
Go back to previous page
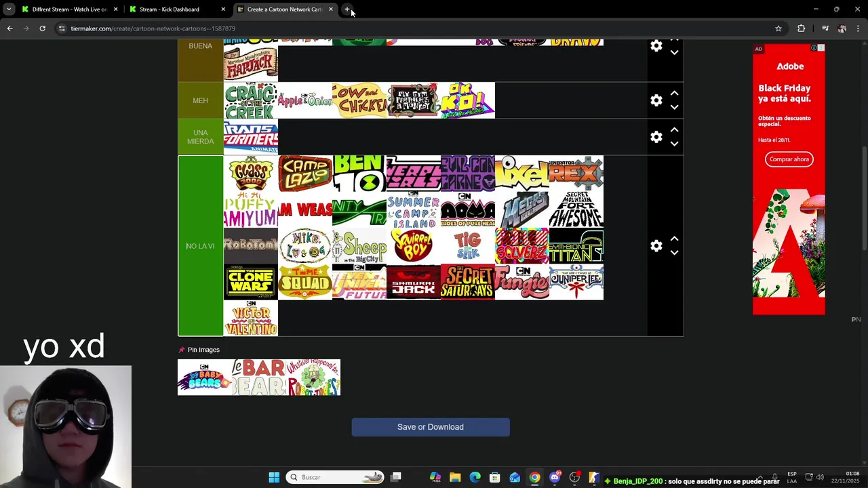pos(9,28)
